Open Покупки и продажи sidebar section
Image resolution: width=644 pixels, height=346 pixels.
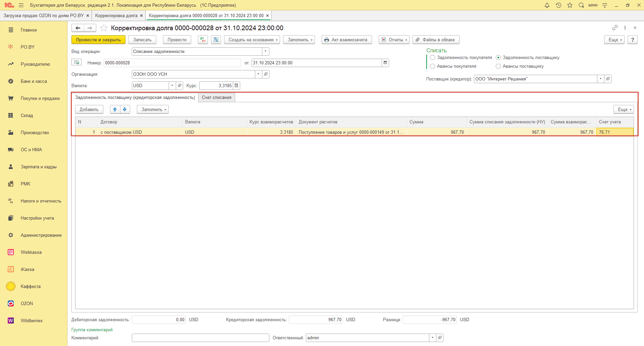[34, 98]
